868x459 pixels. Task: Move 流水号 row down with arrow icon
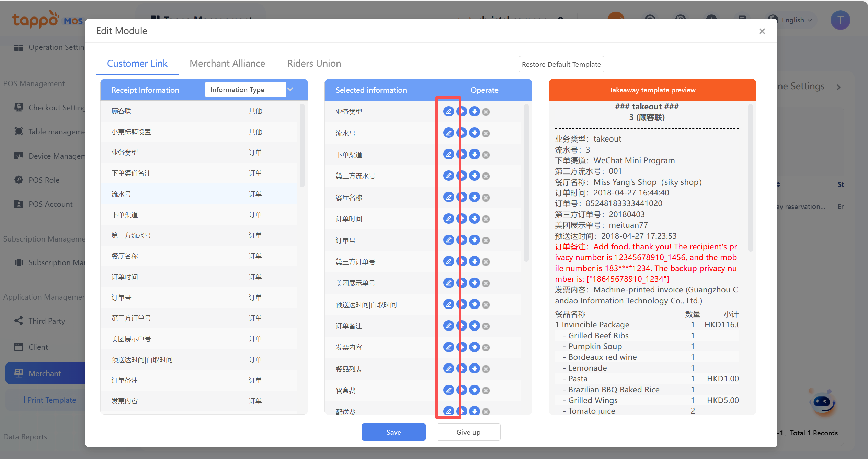click(475, 133)
